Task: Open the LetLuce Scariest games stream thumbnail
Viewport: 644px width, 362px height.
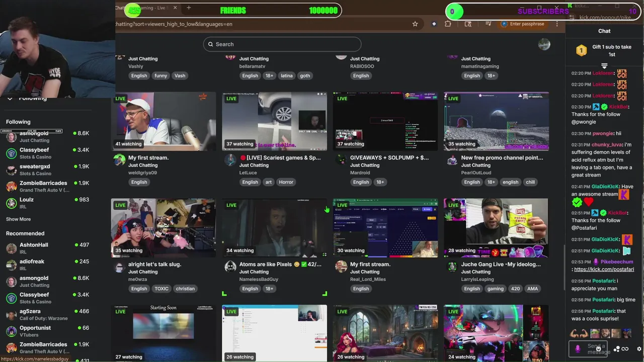Action: pyautogui.click(x=274, y=121)
